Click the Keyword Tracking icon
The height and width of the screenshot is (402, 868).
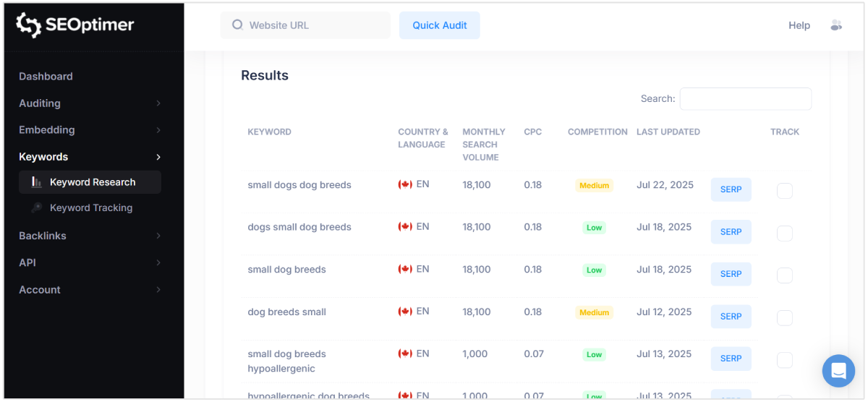pos(37,208)
